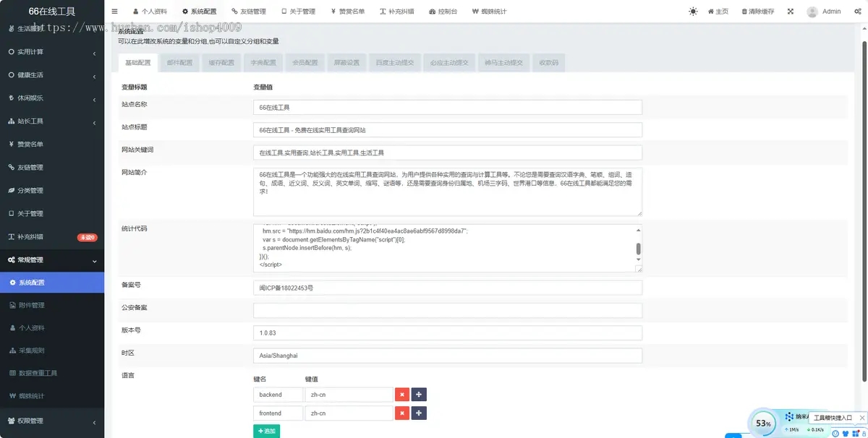
Task: Click the 统计代码 textarea scrollbar
Action: pos(638,249)
